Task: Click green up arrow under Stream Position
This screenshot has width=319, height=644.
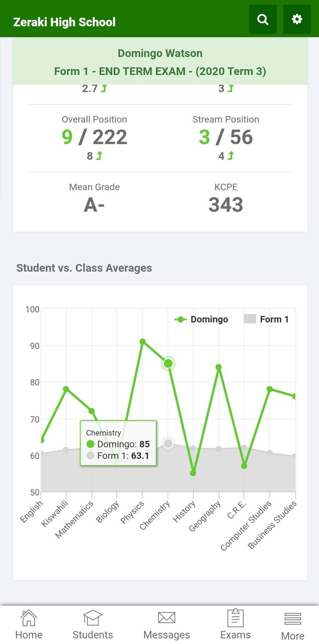Action: [230, 156]
